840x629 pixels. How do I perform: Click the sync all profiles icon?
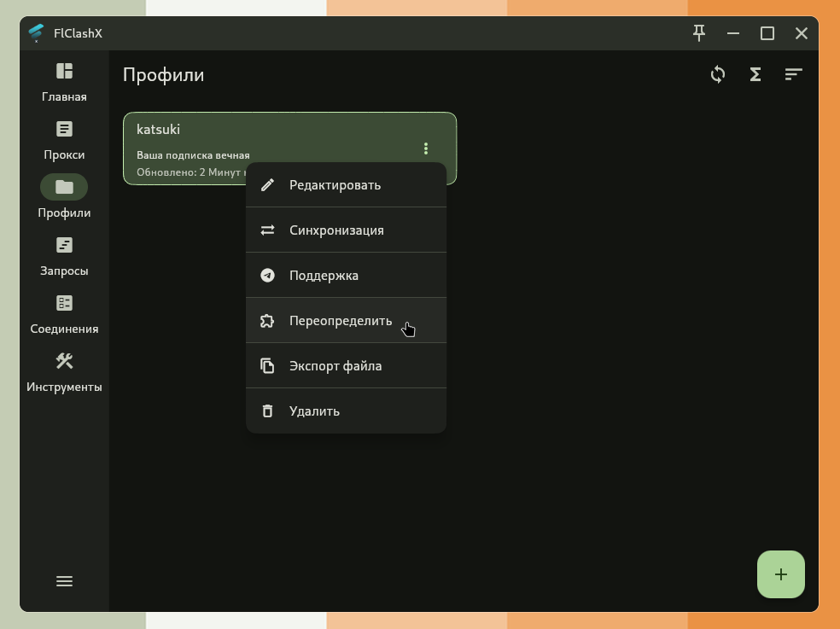click(718, 75)
